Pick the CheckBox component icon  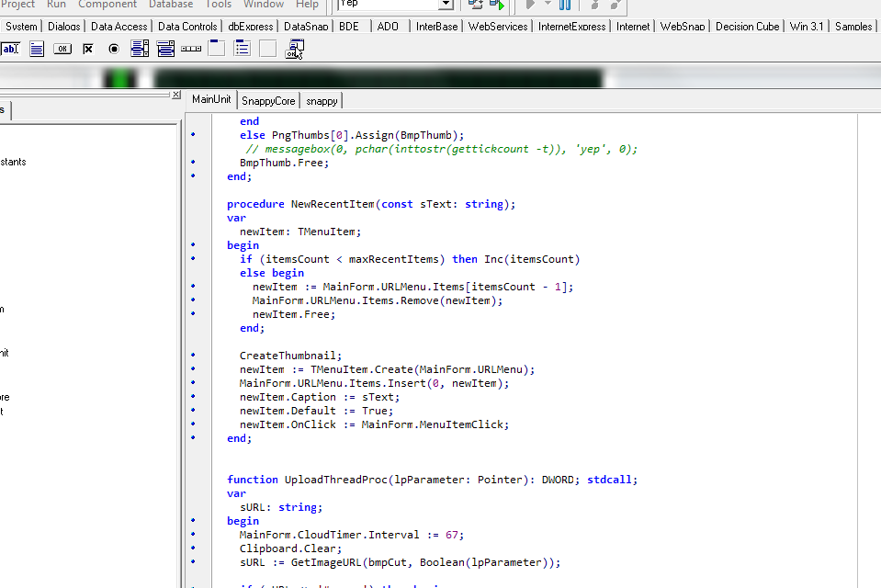88,49
